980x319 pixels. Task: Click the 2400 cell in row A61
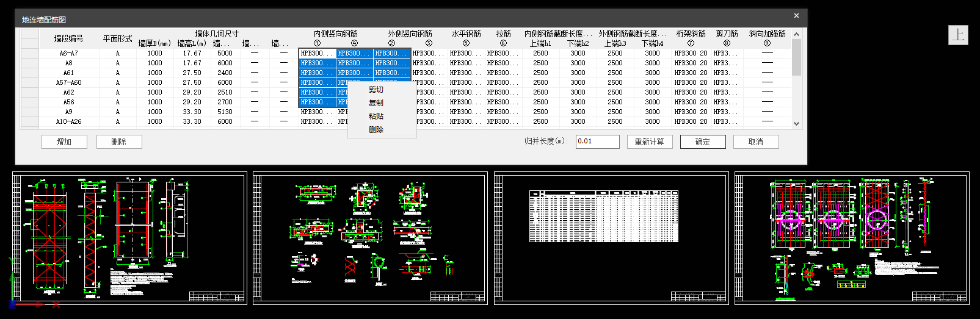225,73
